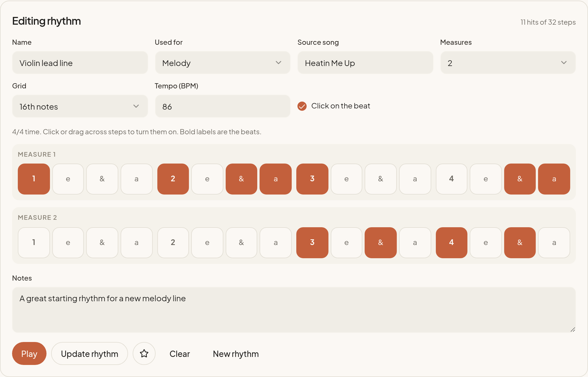The height and width of the screenshot is (377, 588).
Task: Turn off beat 4 in Measure 2
Action: coord(452,243)
